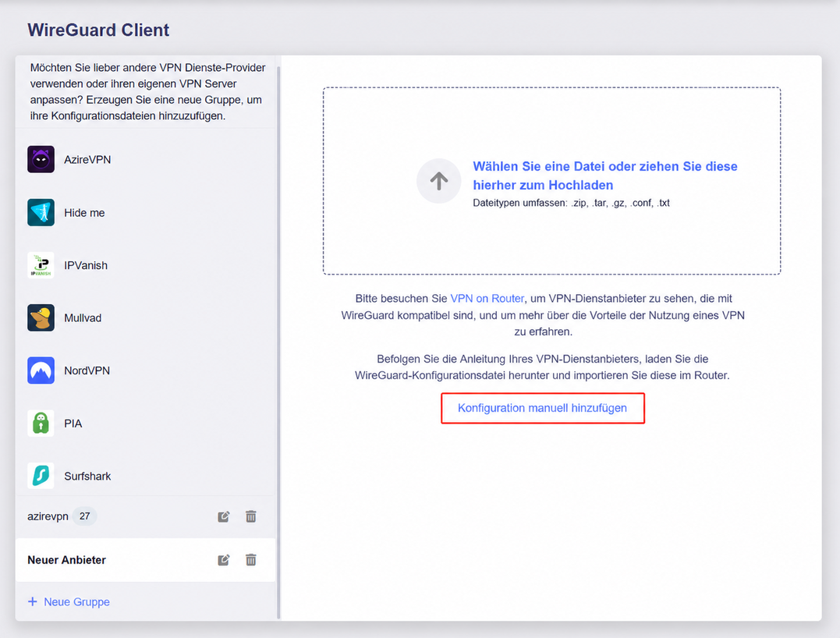
Task: Click the Dateitypen umfassen file types text
Action: tap(571, 203)
